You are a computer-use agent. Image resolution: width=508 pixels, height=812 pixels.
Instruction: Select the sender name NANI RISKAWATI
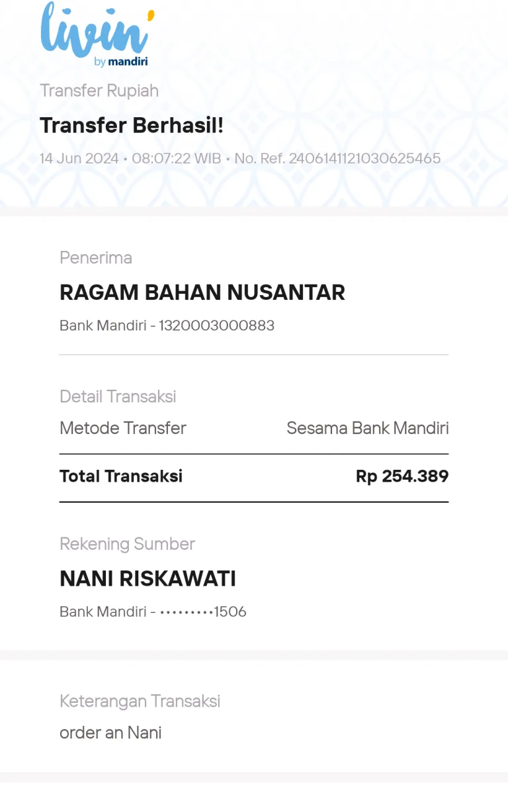tap(148, 579)
